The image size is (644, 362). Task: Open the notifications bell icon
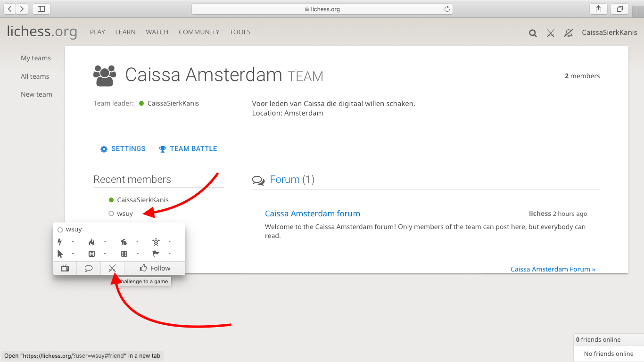[569, 33]
